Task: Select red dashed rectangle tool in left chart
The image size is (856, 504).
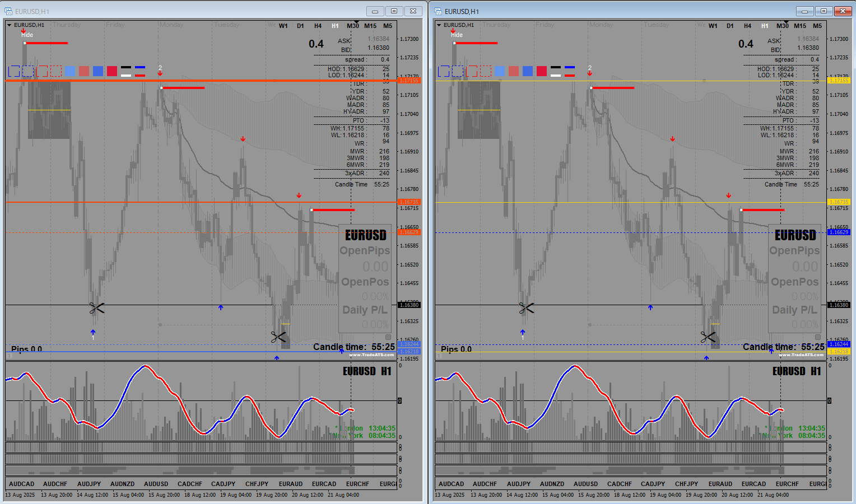Action: click(56, 71)
